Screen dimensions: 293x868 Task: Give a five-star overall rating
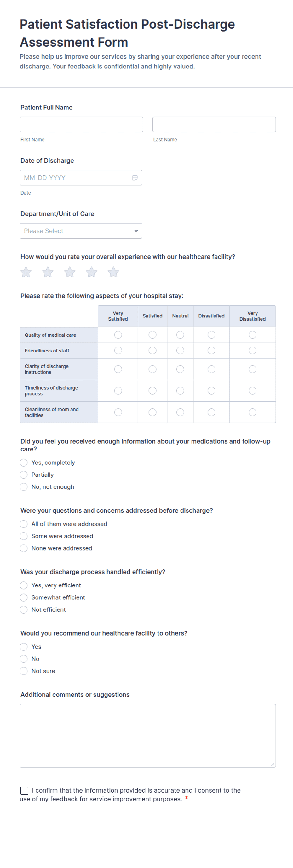(x=113, y=272)
